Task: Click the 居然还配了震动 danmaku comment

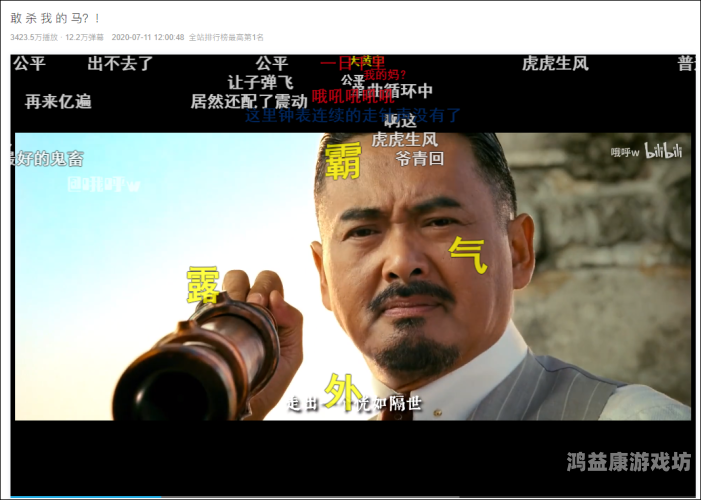Action: coord(249,102)
